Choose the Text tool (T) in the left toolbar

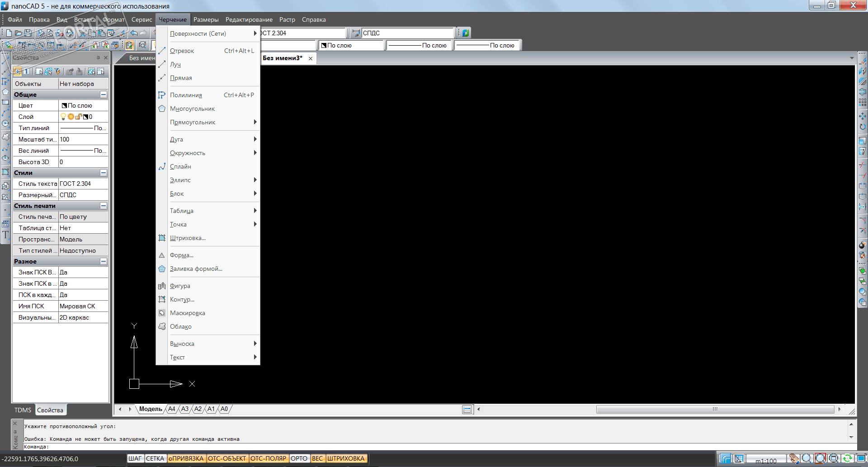5,235
